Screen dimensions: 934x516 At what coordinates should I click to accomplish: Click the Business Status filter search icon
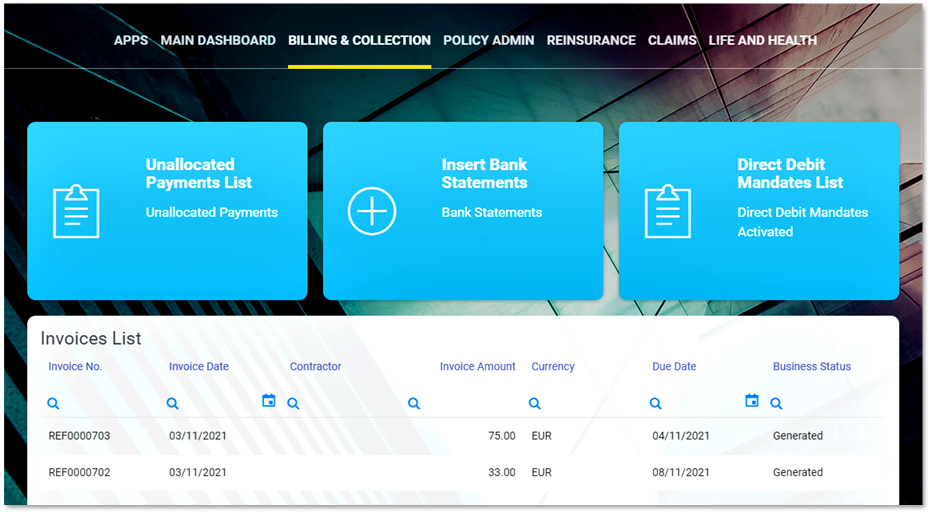click(x=777, y=404)
